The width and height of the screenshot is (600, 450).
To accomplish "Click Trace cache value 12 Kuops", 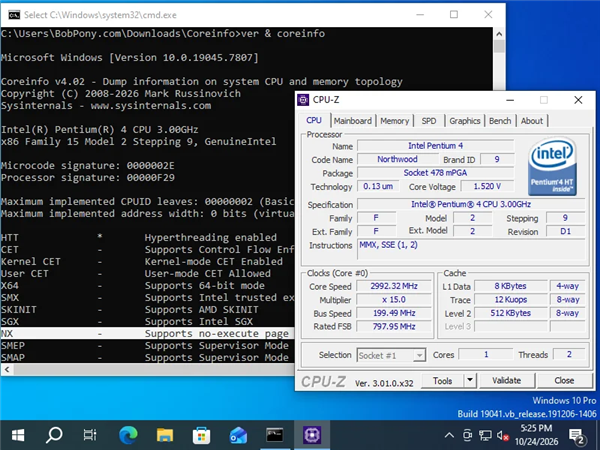I will [510, 300].
